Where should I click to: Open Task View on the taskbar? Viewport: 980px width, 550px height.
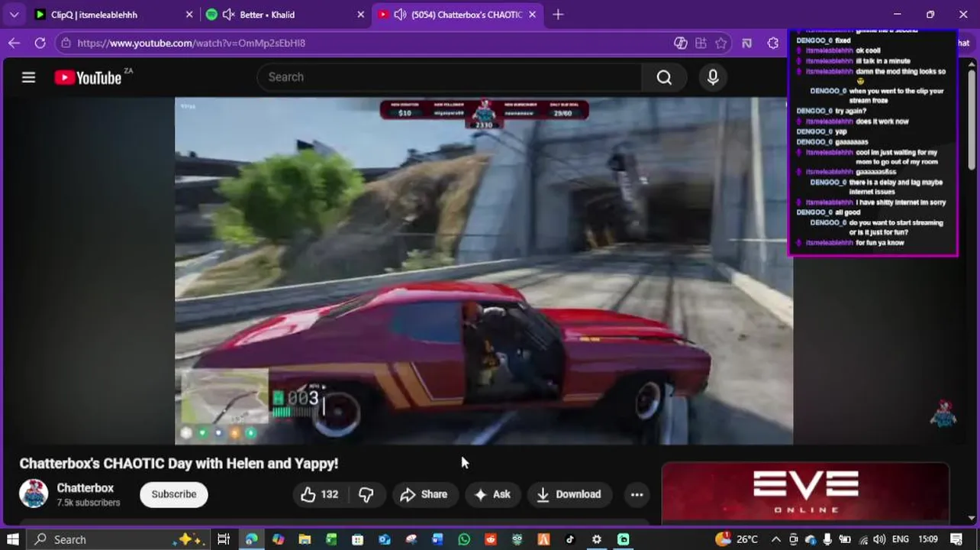pos(224,539)
